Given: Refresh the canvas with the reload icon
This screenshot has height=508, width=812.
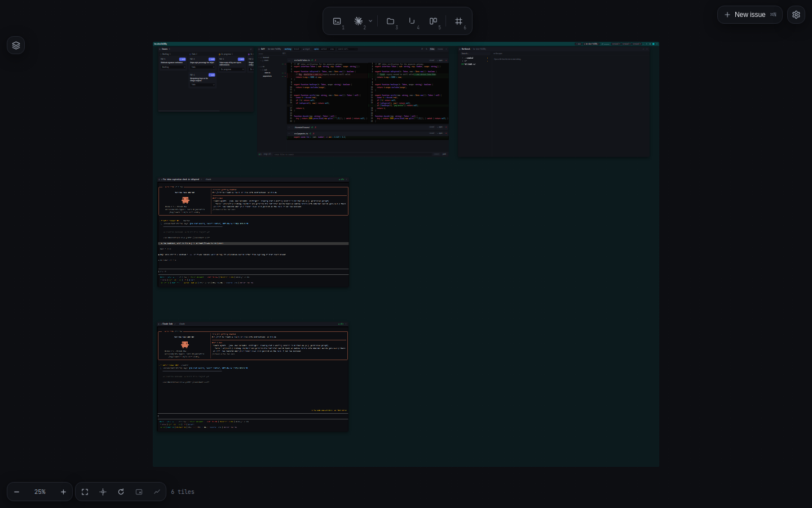Looking at the screenshot, I should 121,492.
